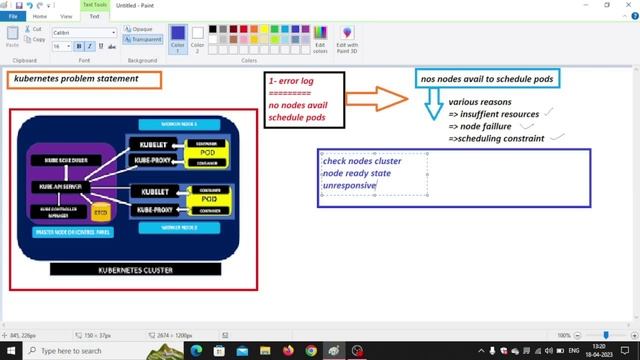The height and width of the screenshot is (360, 640).
Task: Cut the selected text
Action: [33, 29]
